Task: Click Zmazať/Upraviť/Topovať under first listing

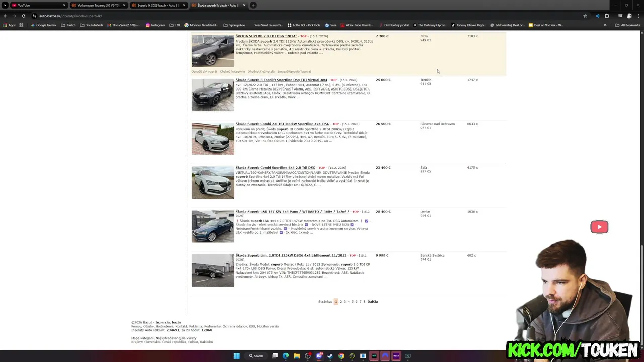Action: tap(294, 72)
